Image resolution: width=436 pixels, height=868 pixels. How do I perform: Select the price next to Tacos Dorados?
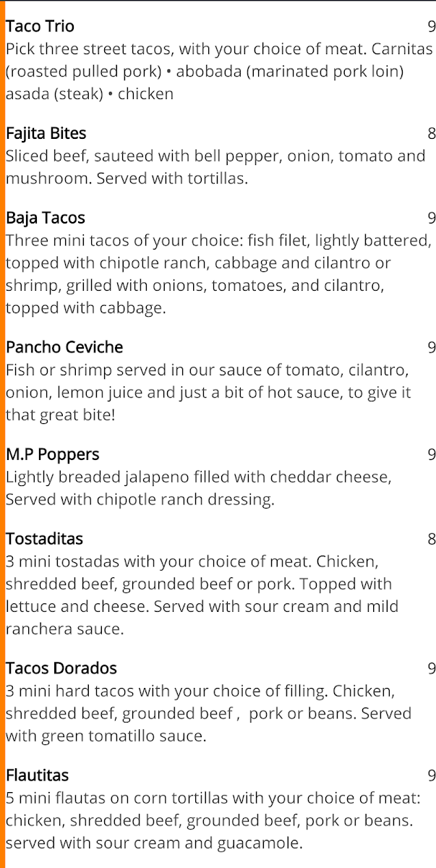431,668
